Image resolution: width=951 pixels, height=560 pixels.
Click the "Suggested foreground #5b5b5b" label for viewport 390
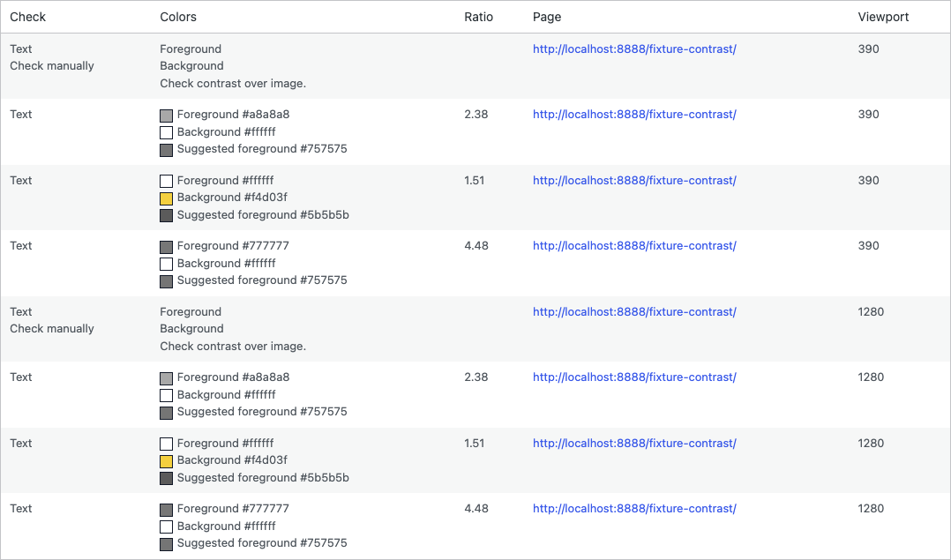[x=263, y=215]
